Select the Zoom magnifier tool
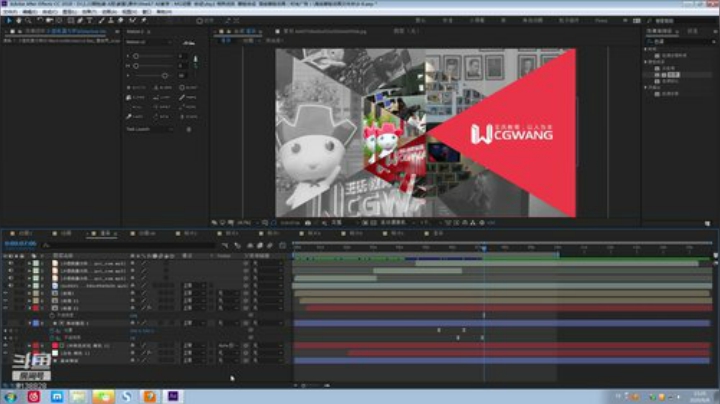Screen dimensions: 720x404 pos(28,21)
